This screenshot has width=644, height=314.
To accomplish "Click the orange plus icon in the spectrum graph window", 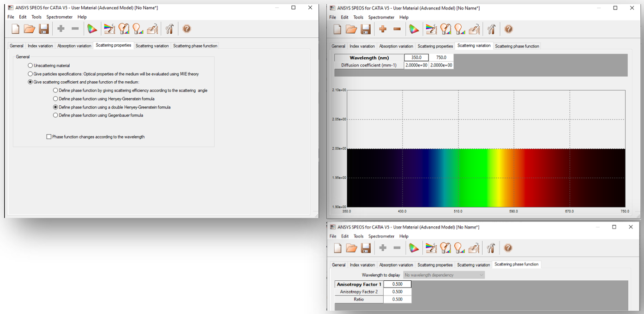I will point(383,29).
